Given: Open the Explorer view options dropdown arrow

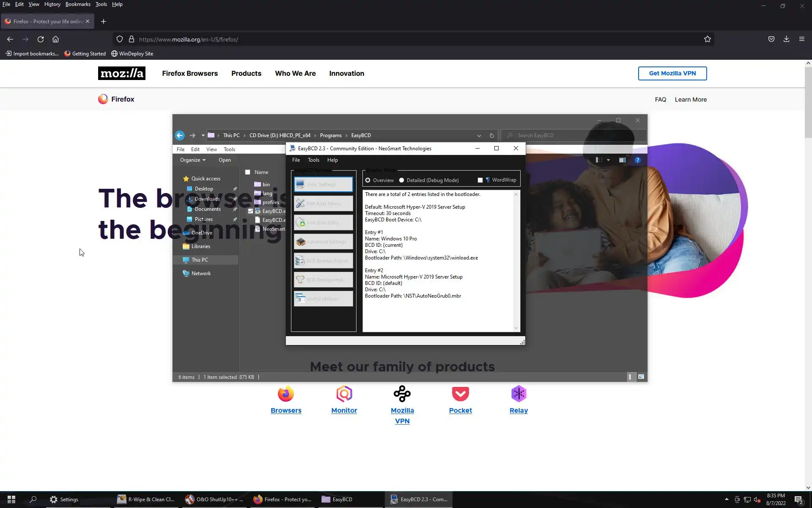Looking at the screenshot, I should click(x=608, y=160).
